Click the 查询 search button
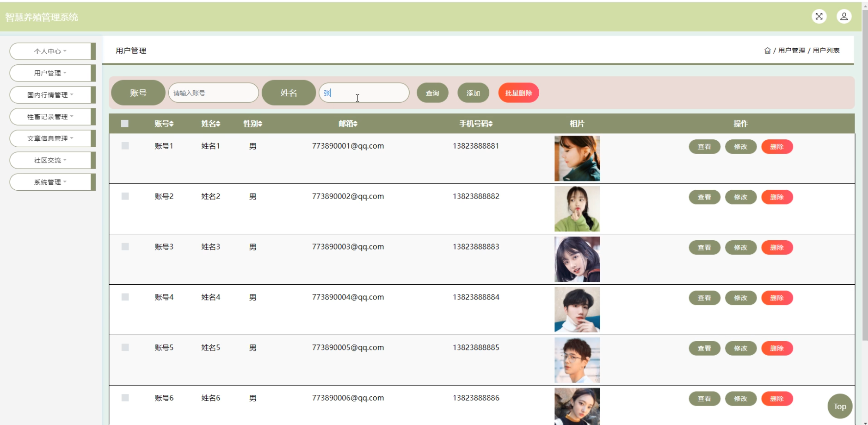 tap(432, 93)
